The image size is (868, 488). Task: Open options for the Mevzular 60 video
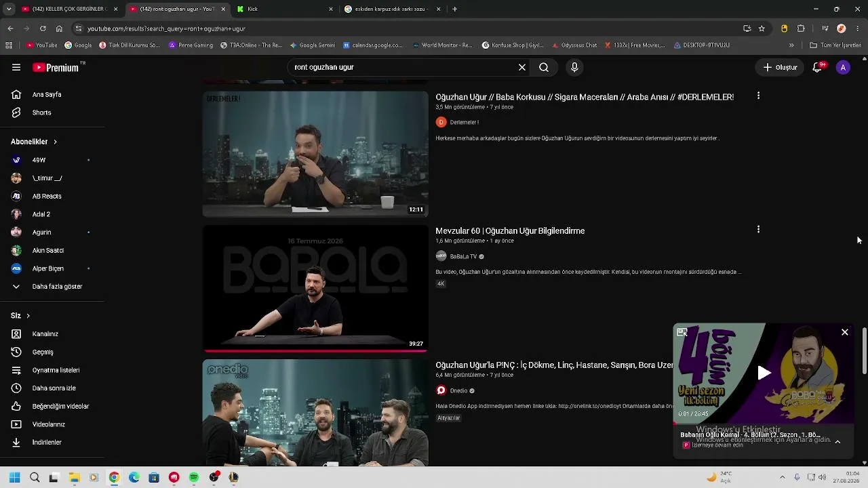point(758,230)
